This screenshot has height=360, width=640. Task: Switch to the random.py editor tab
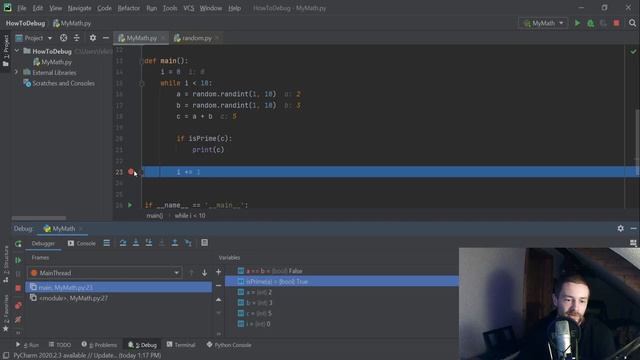tap(197, 38)
